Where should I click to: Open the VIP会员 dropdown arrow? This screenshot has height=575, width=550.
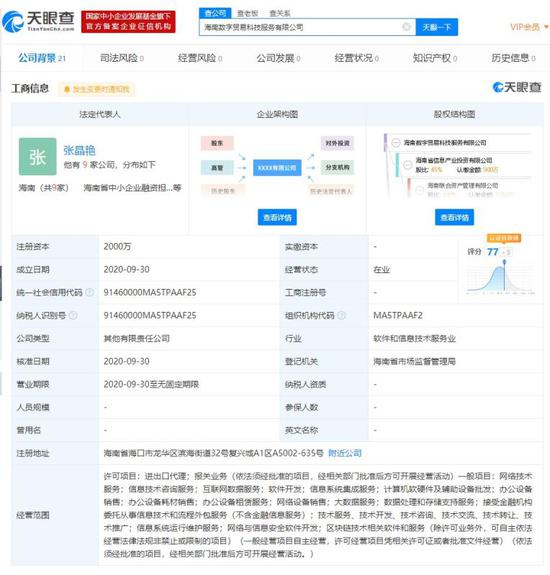click(x=546, y=27)
